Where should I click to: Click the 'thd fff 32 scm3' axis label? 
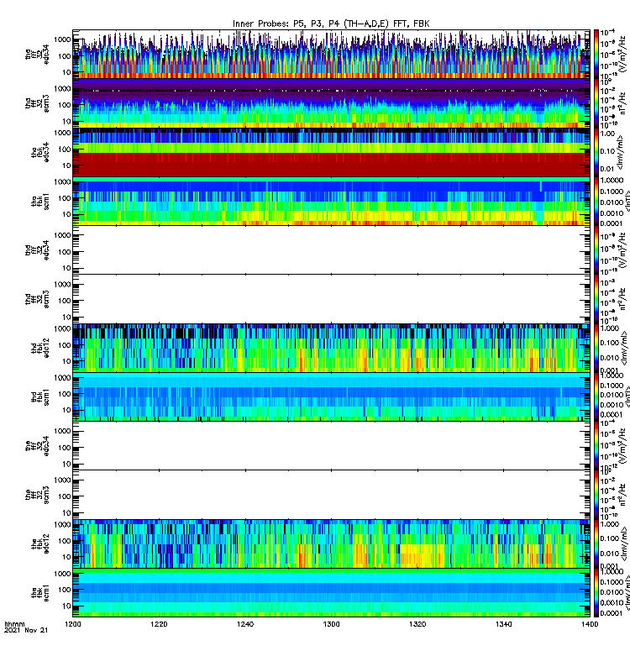click(x=37, y=299)
